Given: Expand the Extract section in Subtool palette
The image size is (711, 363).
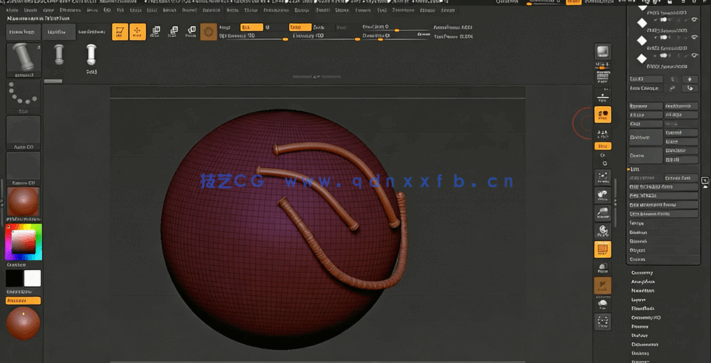Looking at the screenshot, I should click(637, 259).
